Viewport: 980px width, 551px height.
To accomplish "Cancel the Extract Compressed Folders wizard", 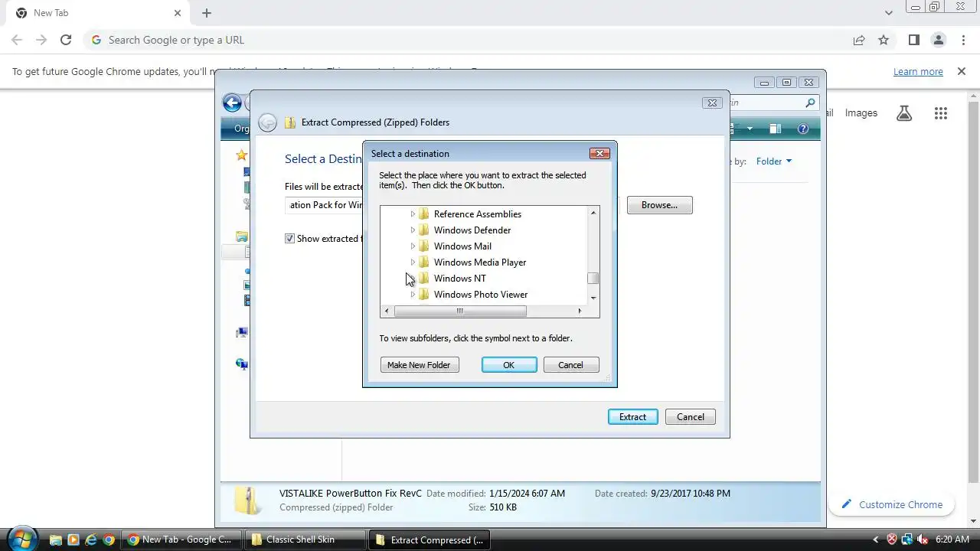I will (691, 417).
